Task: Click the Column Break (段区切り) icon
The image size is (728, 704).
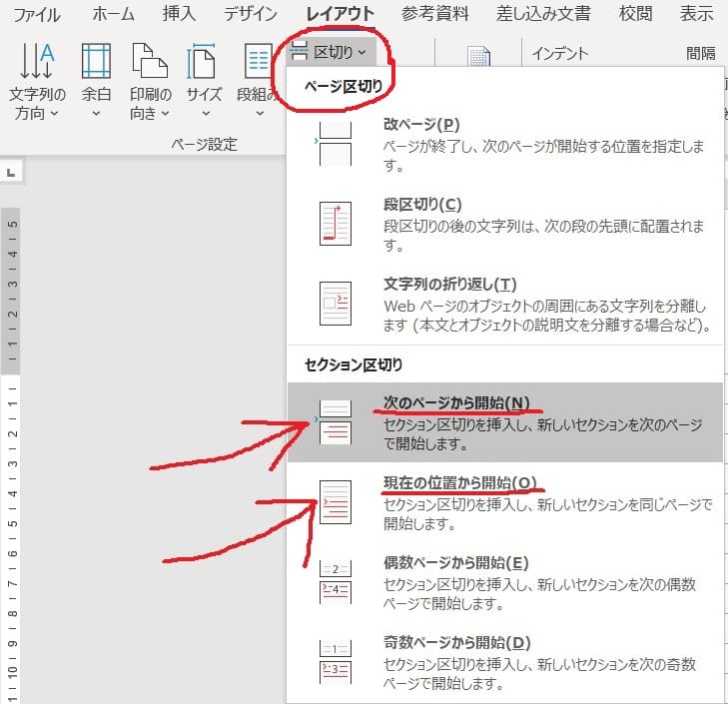Action: tap(335, 222)
